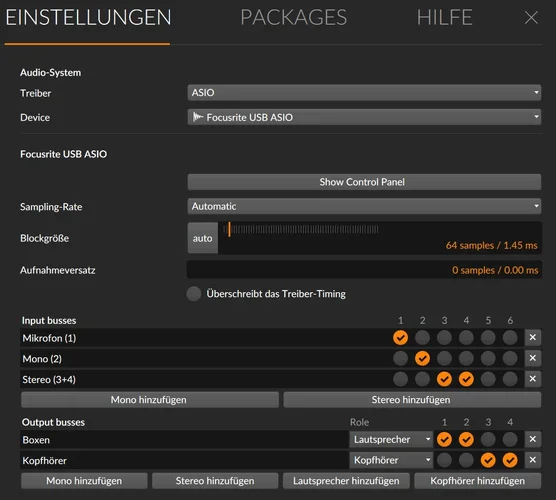Remove the Kopfhörer output bus
Image resolution: width=556 pixels, height=500 pixels.
coord(533,460)
